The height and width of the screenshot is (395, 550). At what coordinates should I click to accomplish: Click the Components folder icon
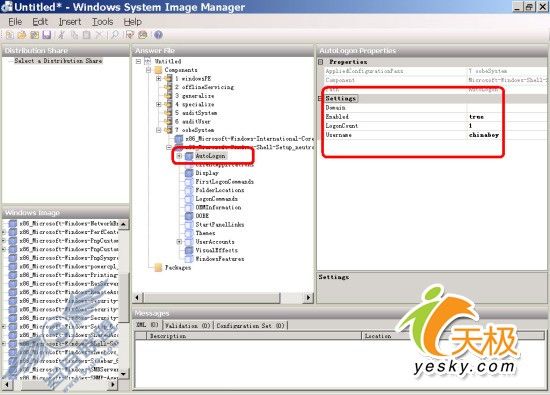click(158, 70)
